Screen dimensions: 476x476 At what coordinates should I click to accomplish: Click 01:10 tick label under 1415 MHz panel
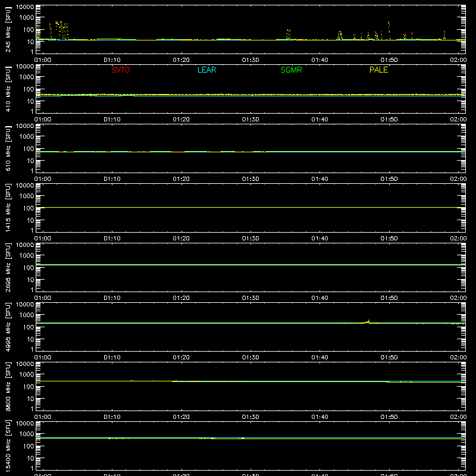[x=112, y=239]
